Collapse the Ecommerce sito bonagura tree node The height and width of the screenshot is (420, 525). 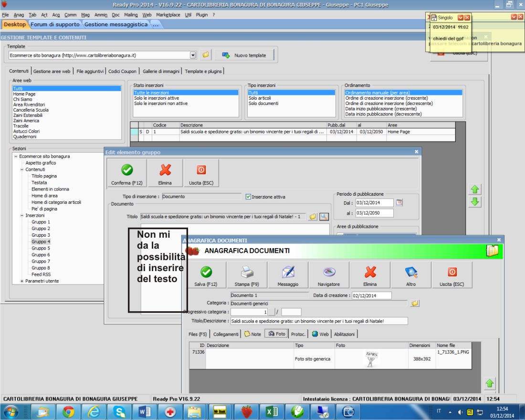(16, 157)
